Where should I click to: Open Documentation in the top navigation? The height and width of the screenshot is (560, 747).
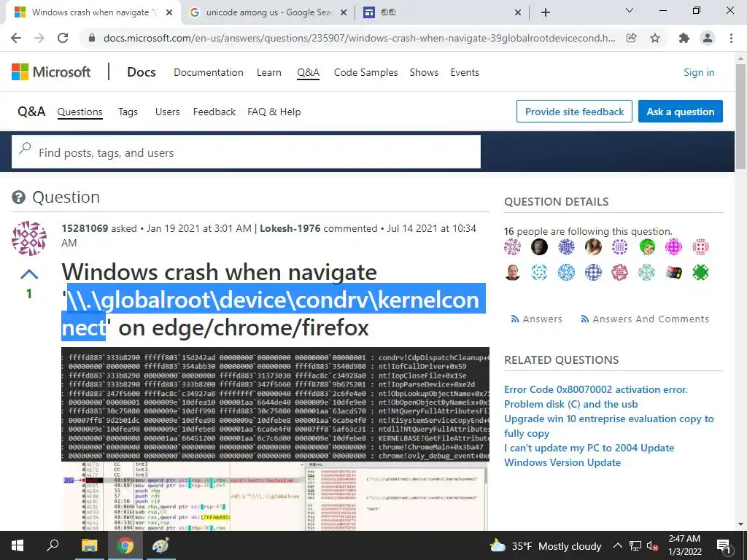(208, 72)
